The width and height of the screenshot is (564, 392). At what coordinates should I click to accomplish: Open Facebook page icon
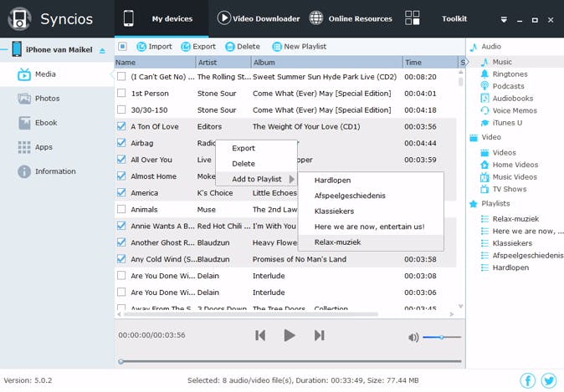(527, 380)
